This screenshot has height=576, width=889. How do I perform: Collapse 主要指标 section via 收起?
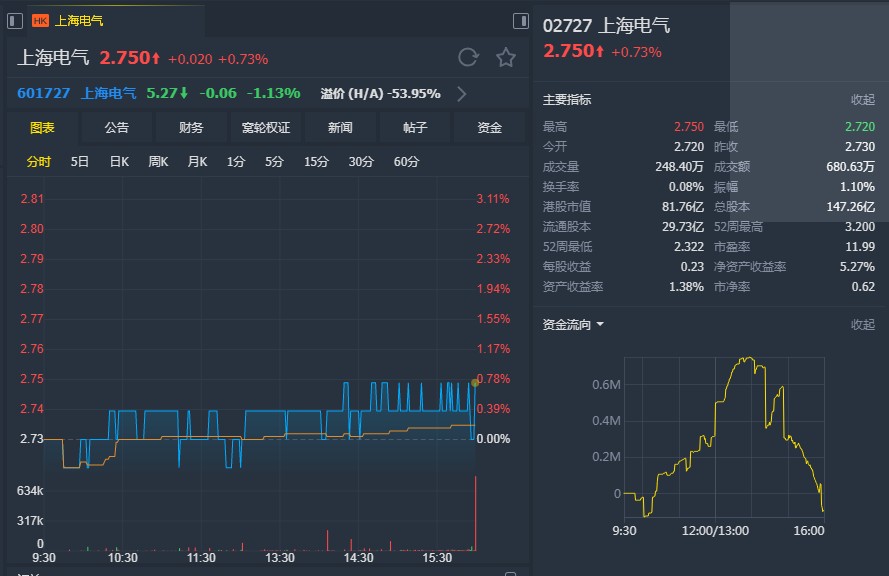coord(863,99)
